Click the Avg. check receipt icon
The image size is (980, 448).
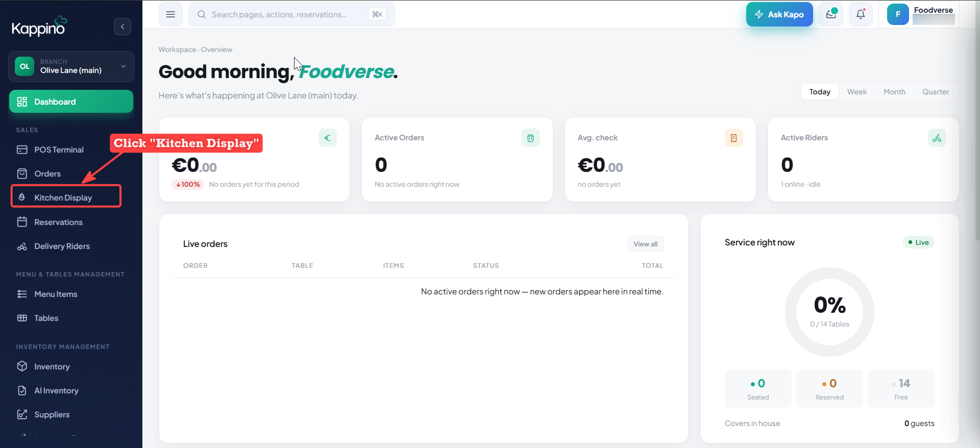pos(734,138)
